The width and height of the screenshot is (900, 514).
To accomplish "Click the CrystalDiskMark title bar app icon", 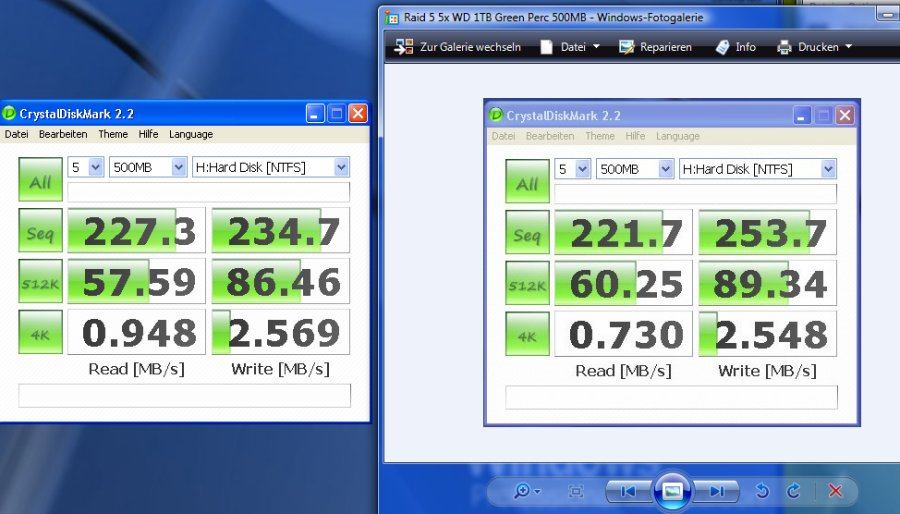I will click(9, 113).
